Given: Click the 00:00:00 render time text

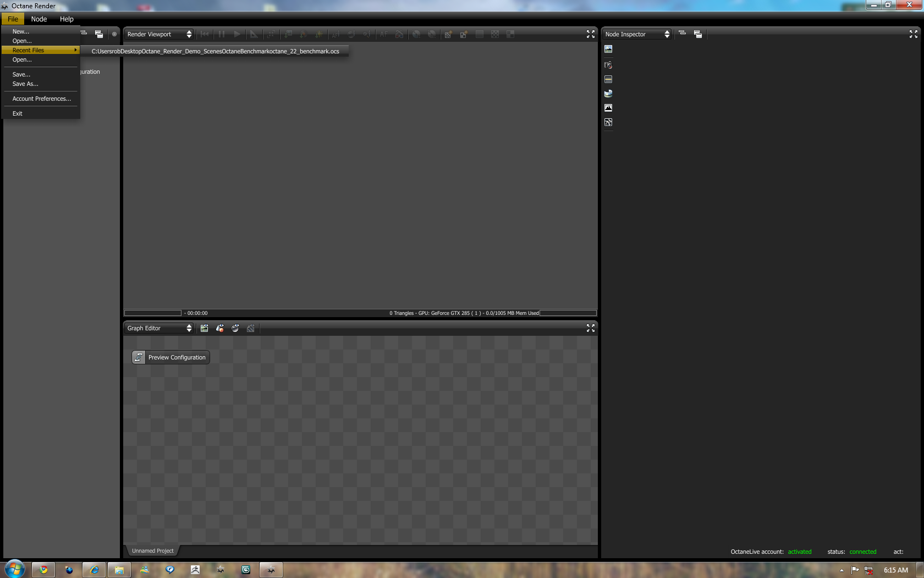Looking at the screenshot, I should 197,313.
